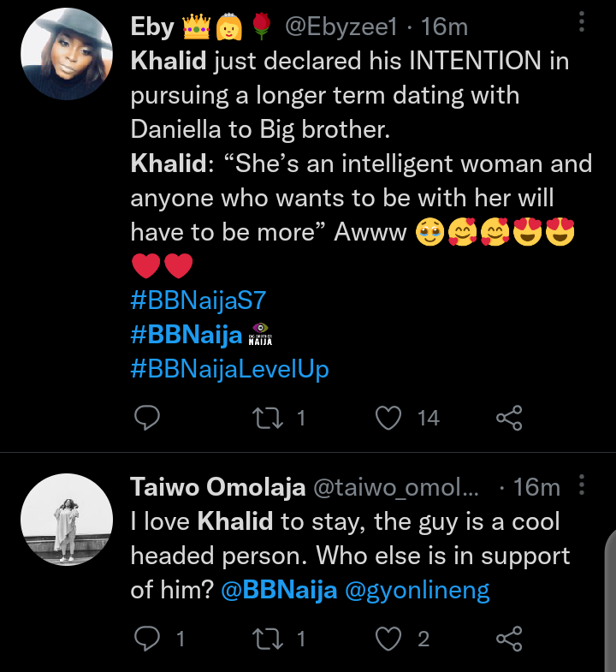Reply to Eby's tweet about Khalid
This screenshot has height=672, width=616.
[x=148, y=418]
